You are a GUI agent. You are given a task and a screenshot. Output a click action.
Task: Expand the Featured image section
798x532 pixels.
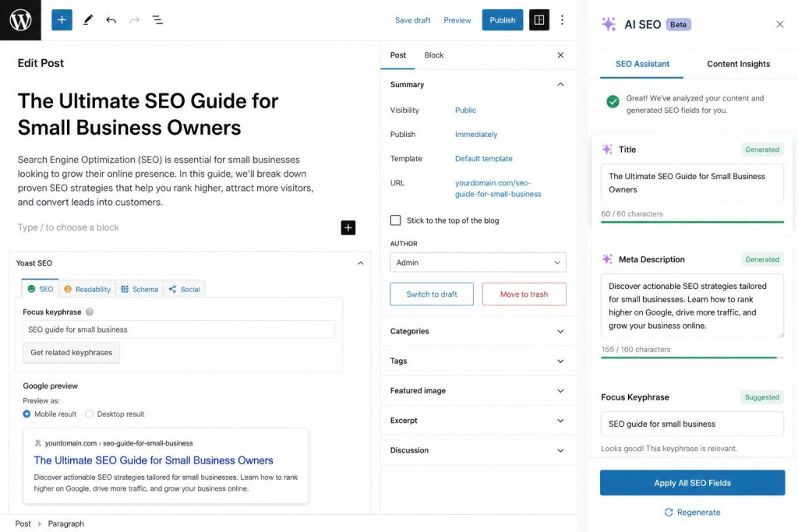pos(478,390)
